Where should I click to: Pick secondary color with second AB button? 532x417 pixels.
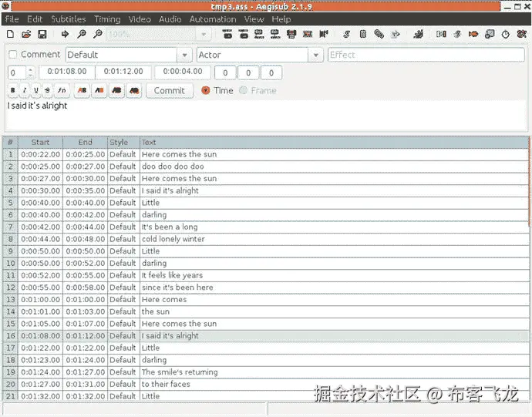coord(99,90)
